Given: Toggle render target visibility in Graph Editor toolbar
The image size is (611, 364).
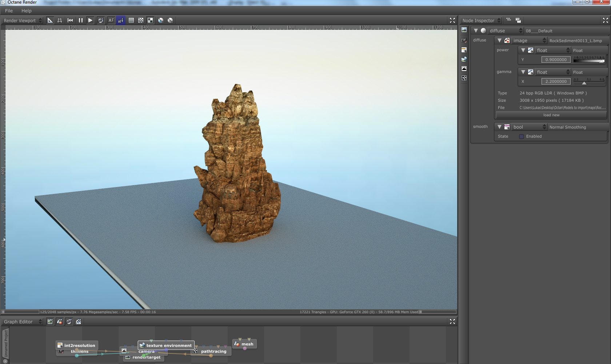Looking at the screenshot, I should pos(50,321).
